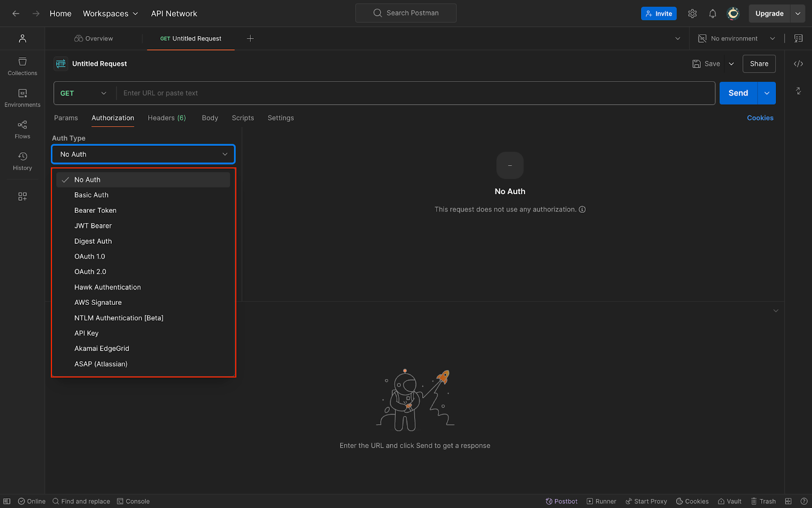Open the Environments sidebar panel
Image resolution: width=812 pixels, height=508 pixels.
click(22, 98)
